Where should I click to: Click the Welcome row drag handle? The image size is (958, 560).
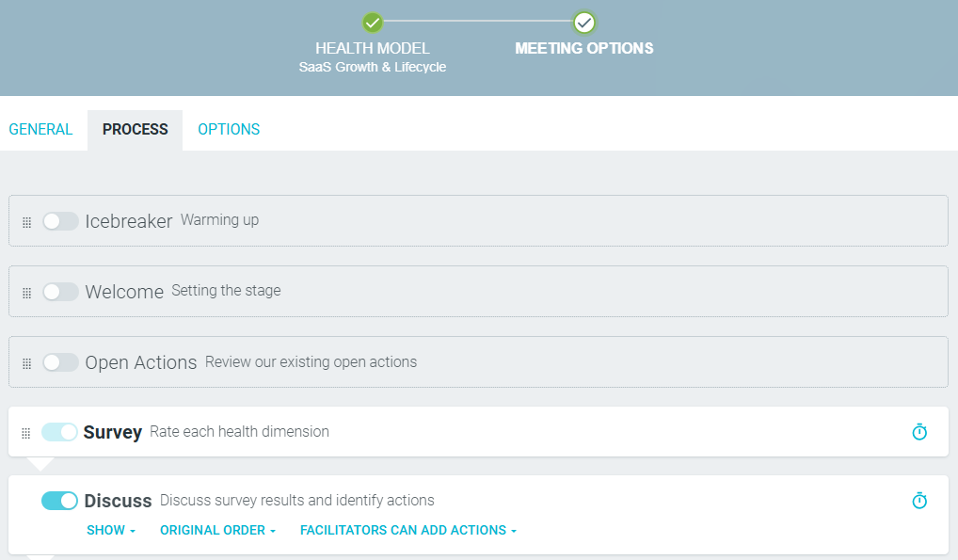(27, 293)
